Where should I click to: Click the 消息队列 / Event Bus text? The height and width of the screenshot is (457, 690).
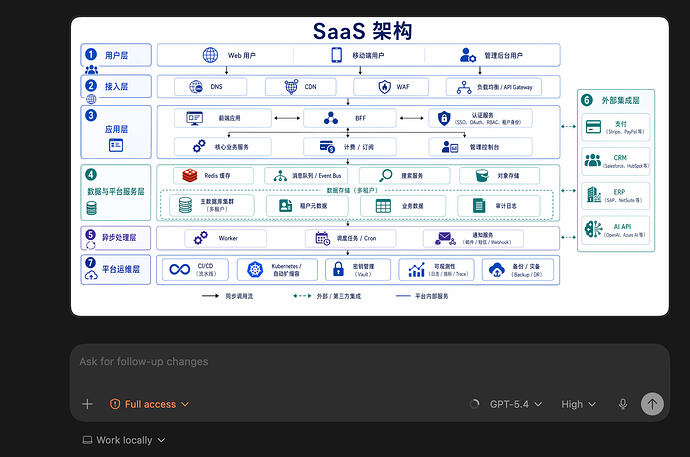[317, 175]
